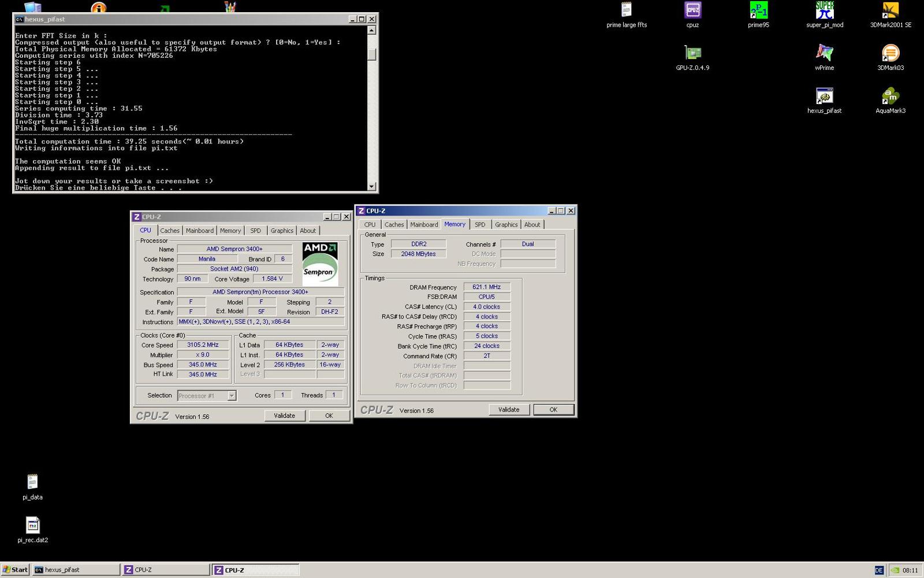Switch to Caches tab in CPU-Z CPU window
The height and width of the screenshot is (578, 924).
tap(170, 231)
